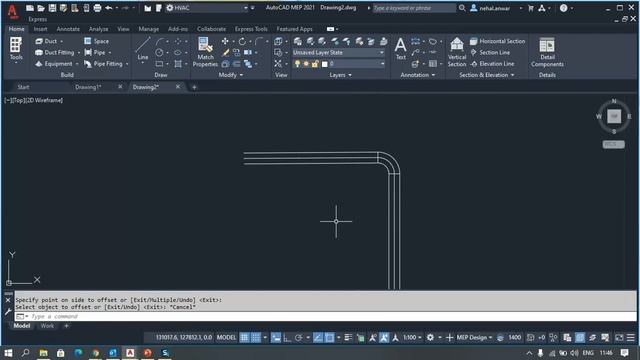The height and width of the screenshot is (360, 640).
Task: Select the Circle draw tool
Action: [x=159, y=53]
